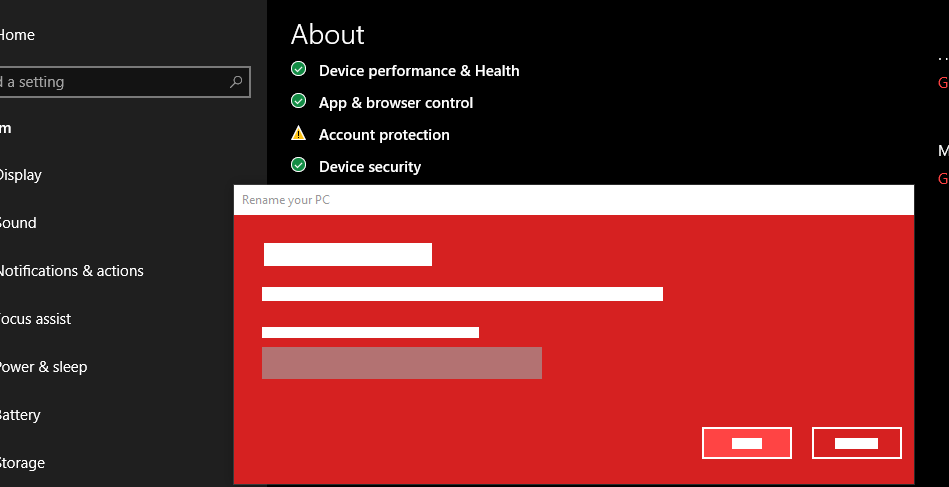Select Power & sleep
The image size is (949, 487).
tap(43, 367)
